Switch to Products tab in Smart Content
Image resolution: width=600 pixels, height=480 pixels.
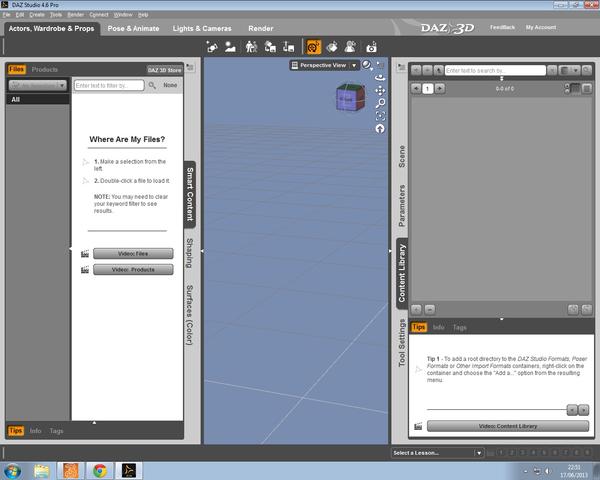tap(44, 69)
